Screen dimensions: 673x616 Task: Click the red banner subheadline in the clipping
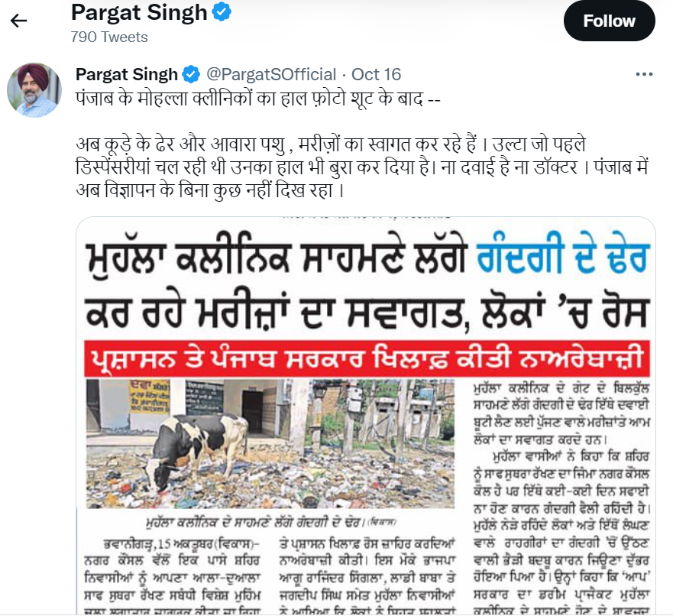[367, 359]
